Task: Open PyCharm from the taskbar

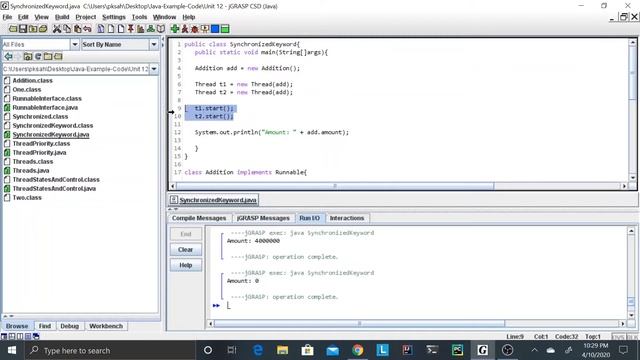Action: (457, 350)
